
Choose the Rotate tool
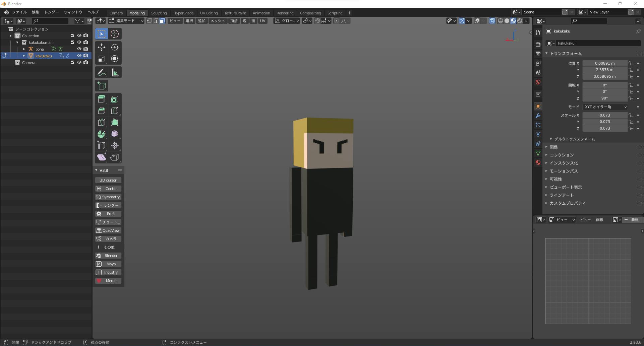coord(115,47)
